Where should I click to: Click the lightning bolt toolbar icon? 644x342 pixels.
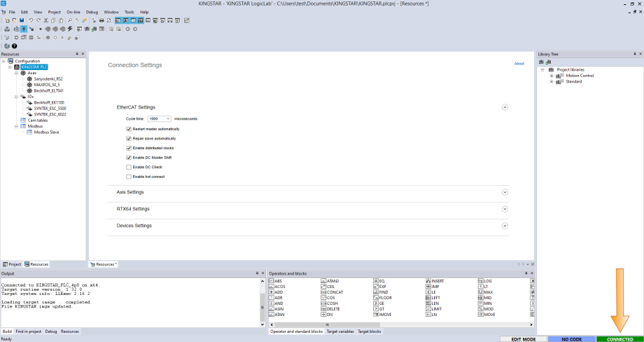(x=70, y=29)
